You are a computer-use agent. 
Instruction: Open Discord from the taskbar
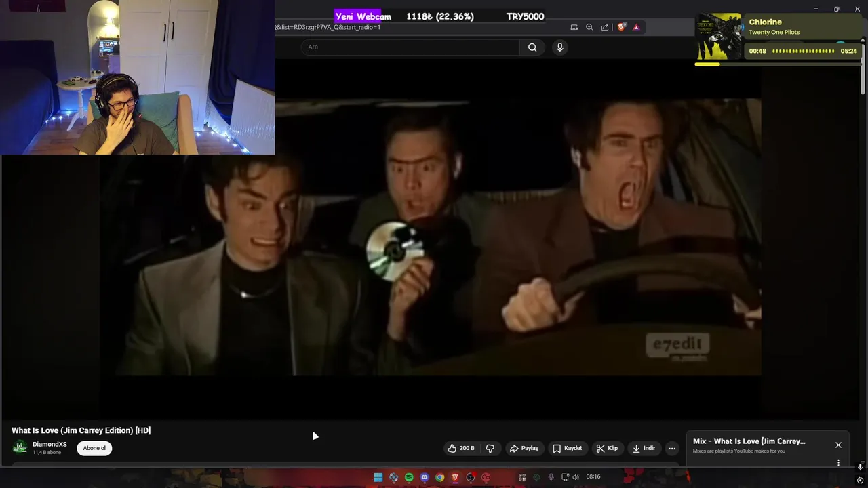425,477
